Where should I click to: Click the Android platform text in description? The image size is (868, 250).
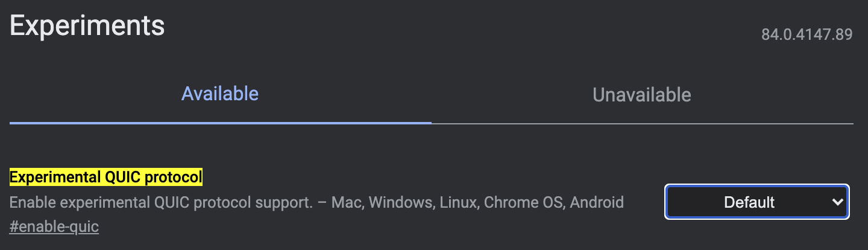click(x=597, y=202)
